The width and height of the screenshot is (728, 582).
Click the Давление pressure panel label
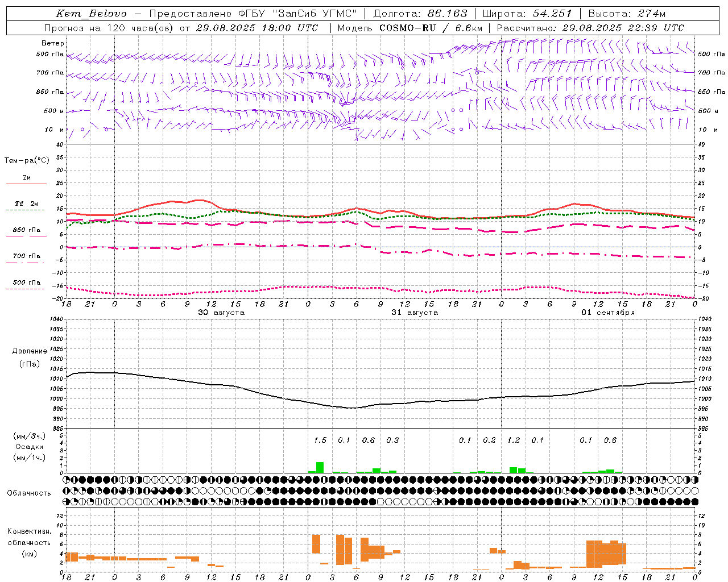click(29, 351)
